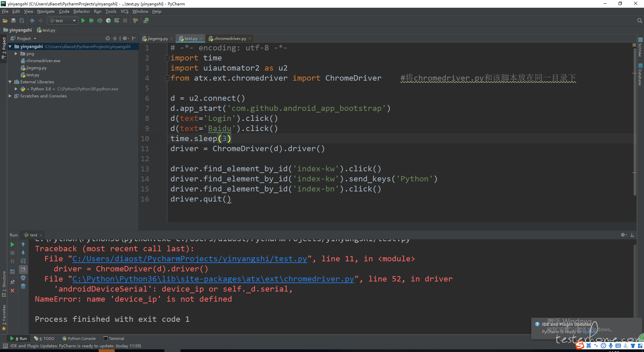Open the Navigate menu
The height and width of the screenshot is (352, 644).
(46, 11)
